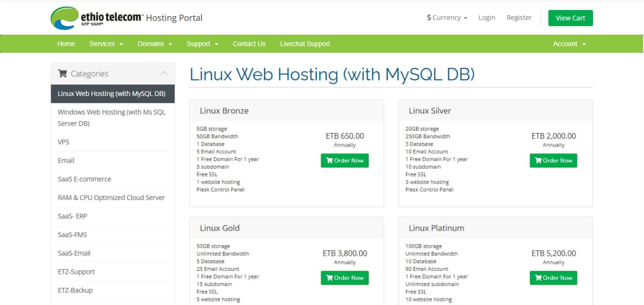The width and height of the screenshot is (644, 305).
Task: Click the "50GB Bandwidth" feature text
Action: coord(217,137)
